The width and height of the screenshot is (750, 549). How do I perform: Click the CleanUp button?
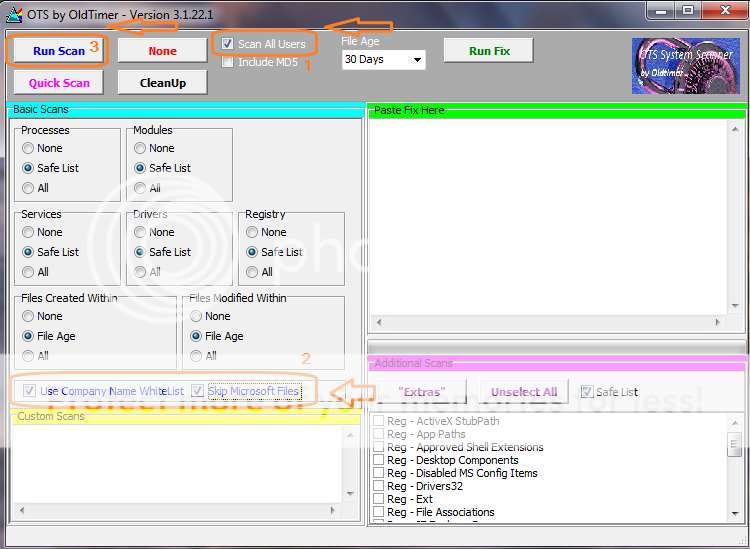point(162,83)
